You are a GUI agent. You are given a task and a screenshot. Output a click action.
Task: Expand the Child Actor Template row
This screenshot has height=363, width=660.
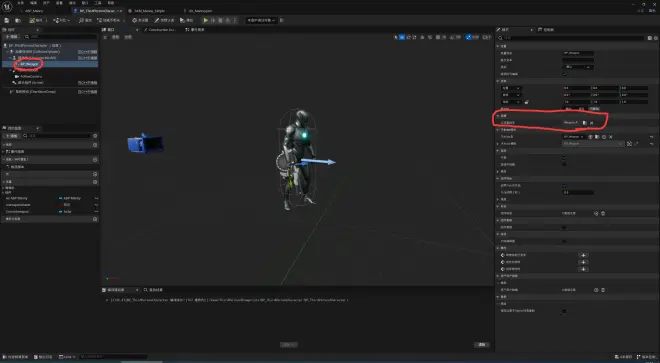coord(498,144)
